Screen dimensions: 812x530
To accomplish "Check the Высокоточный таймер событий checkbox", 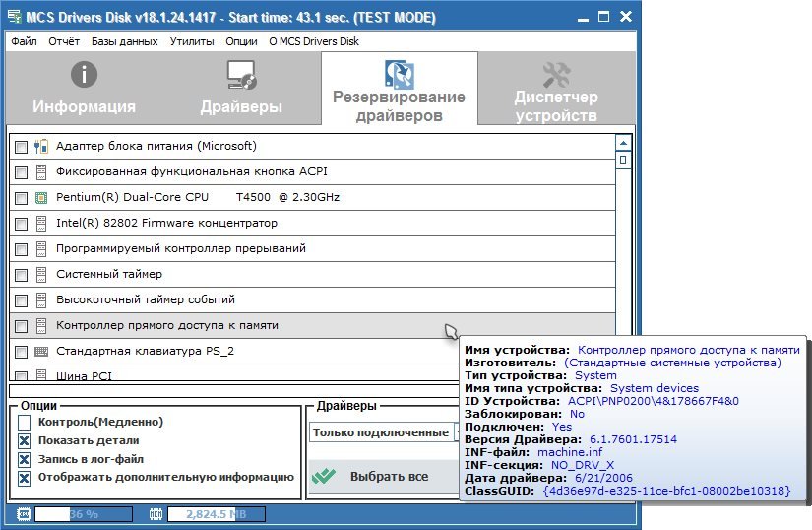I will click(x=22, y=300).
